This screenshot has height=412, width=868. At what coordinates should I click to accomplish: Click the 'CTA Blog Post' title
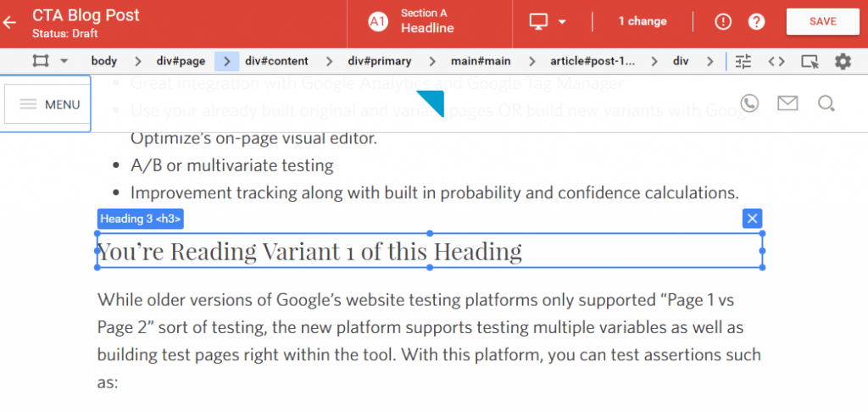(86, 15)
